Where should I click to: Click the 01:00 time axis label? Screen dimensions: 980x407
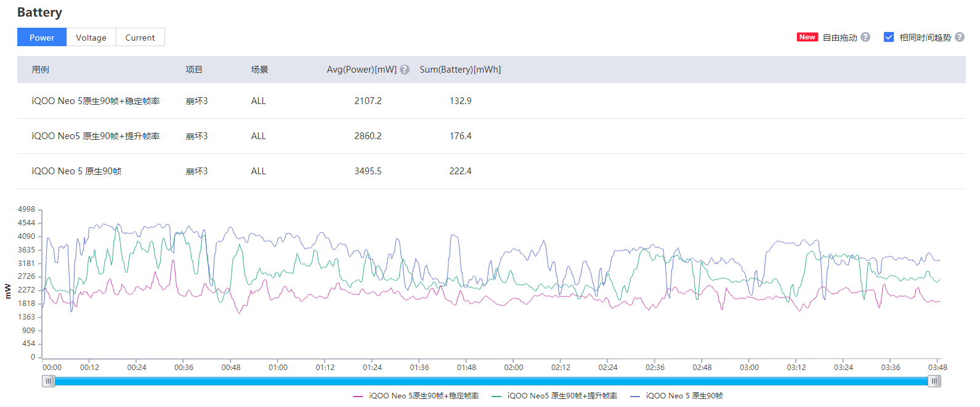click(278, 368)
